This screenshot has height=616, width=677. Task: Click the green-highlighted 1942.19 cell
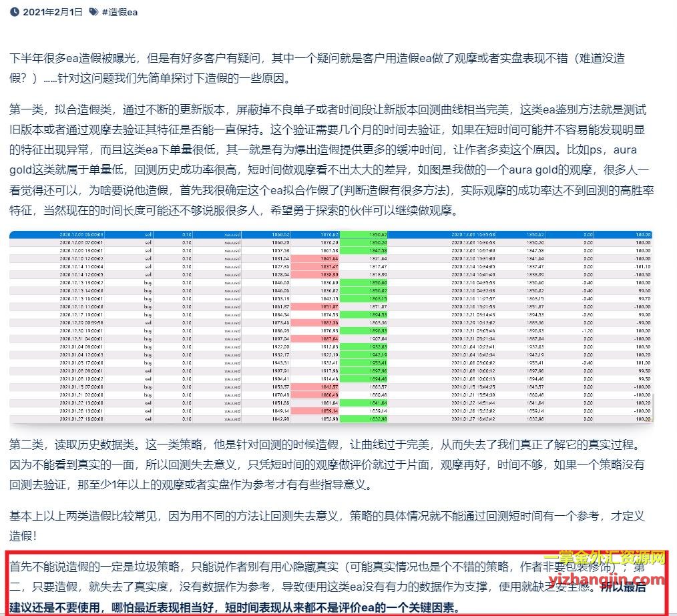click(x=364, y=355)
